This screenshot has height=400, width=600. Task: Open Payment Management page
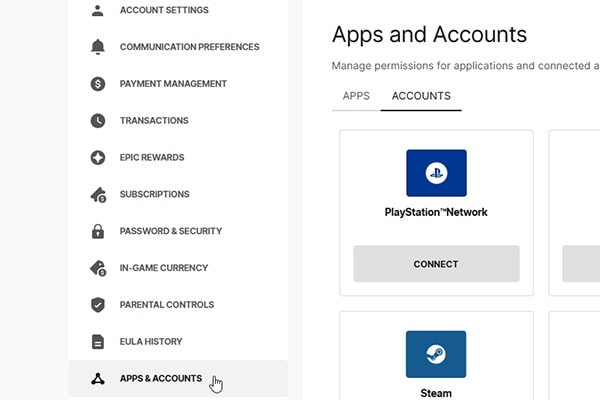coord(173,83)
